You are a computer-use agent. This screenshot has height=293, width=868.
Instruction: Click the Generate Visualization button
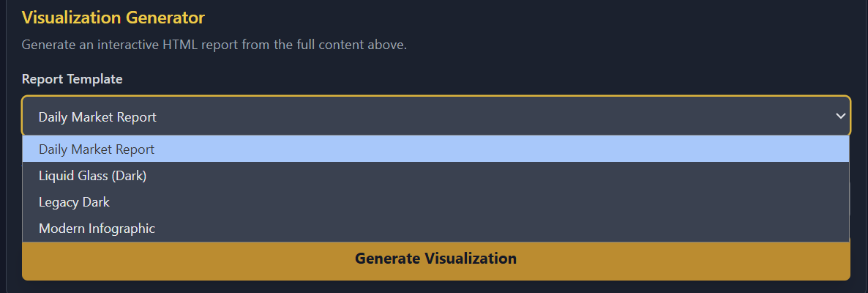pyautogui.click(x=435, y=259)
